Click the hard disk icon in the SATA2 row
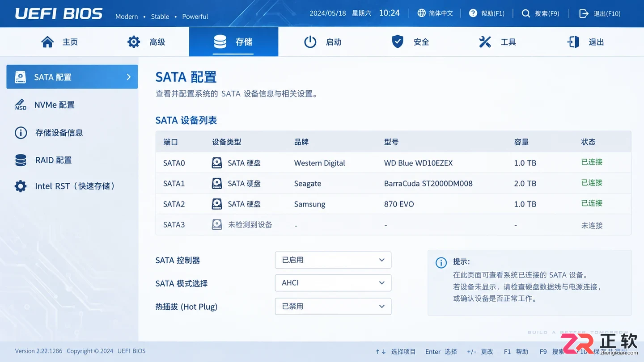This screenshot has width=644, height=362. 217,204
